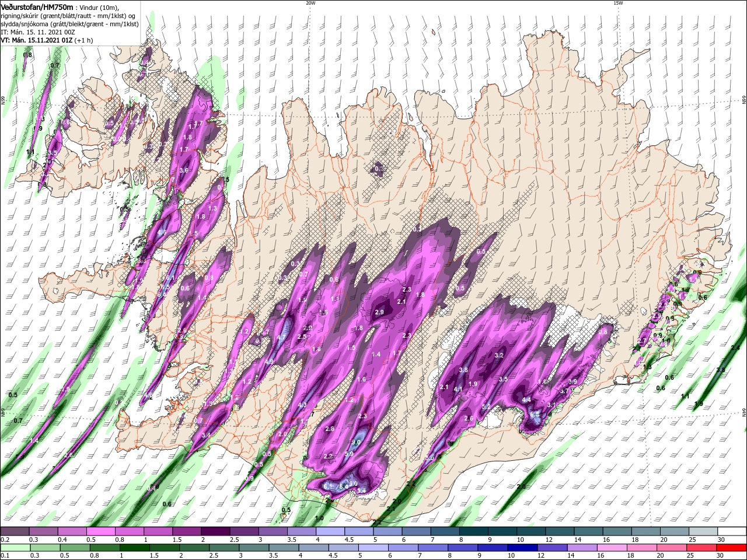Click the 4.7 precipitation value on the map
747x560 pixels.
click(281, 337)
